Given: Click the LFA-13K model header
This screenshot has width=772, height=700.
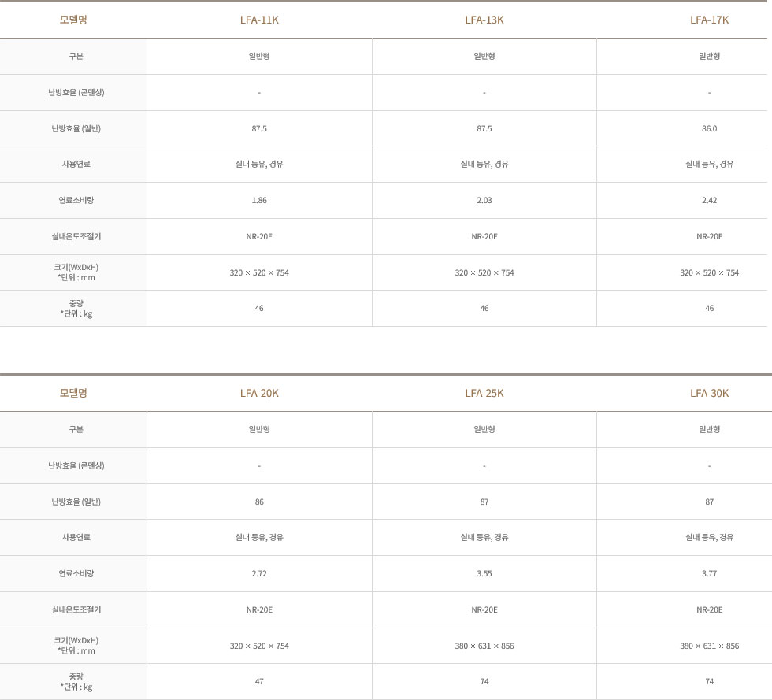Looking at the screenshot, I should pyautogui.click(x=484, y=20).
